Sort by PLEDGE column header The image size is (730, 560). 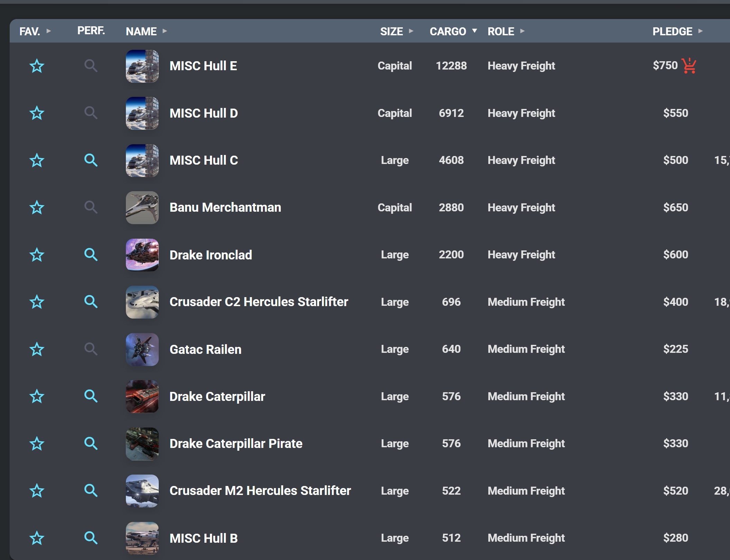pyautogui.click(x=678, y=31)
